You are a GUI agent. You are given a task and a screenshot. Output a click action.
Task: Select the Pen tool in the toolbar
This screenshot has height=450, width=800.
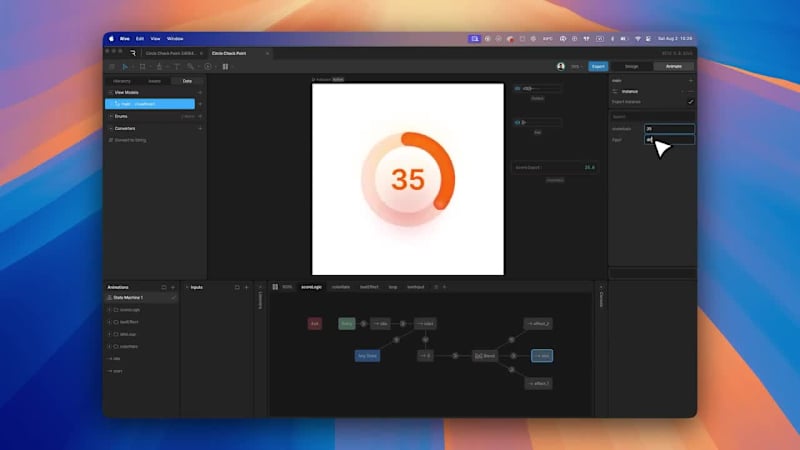click(x=159, y=66)
